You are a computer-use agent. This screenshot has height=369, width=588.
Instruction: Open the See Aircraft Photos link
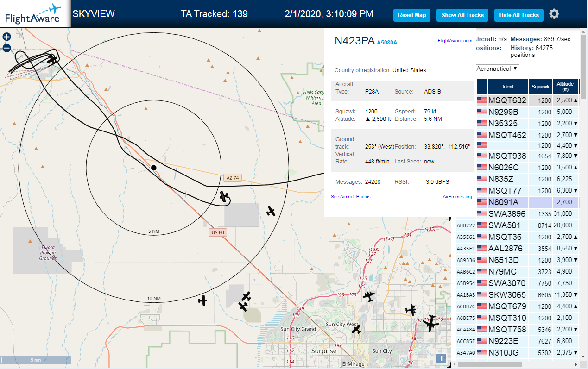point(350,197)
